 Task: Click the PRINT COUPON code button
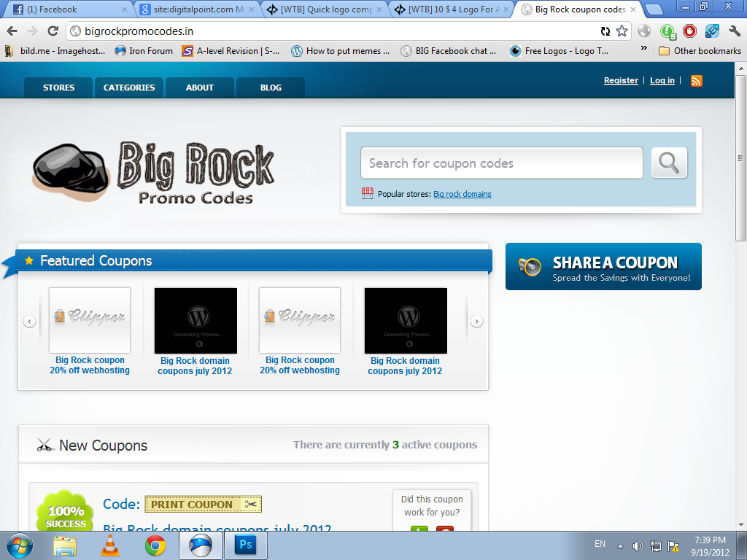(203, 505)
